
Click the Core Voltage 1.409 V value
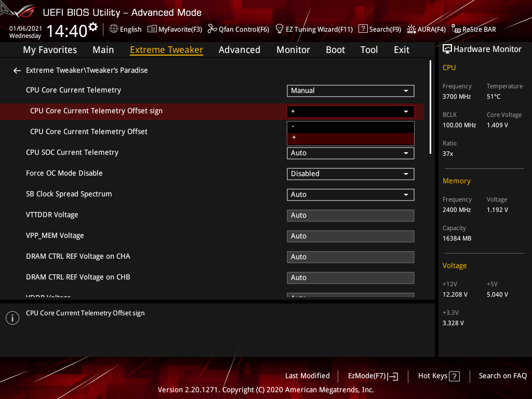coord(497,125)
